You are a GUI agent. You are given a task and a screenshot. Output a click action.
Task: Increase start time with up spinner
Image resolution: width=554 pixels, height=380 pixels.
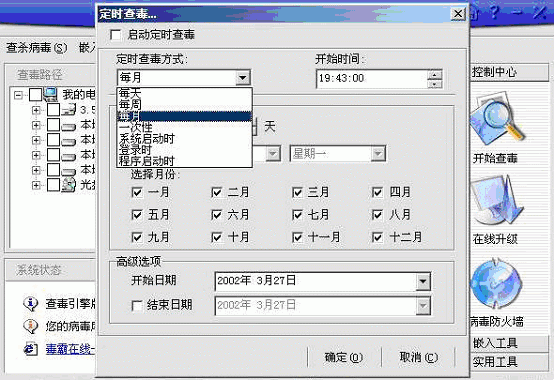coord(434,74)
